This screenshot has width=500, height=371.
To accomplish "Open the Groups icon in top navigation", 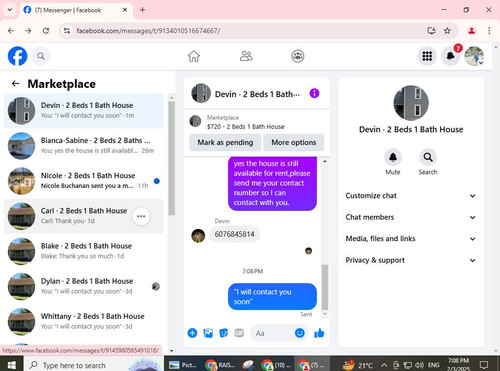I will coord(298,56).
